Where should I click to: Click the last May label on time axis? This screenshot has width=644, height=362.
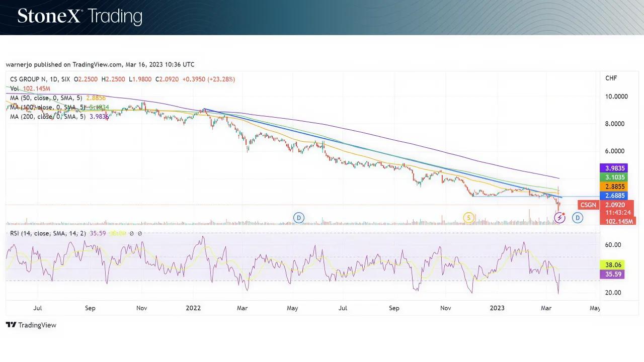(x=595, y=308)
